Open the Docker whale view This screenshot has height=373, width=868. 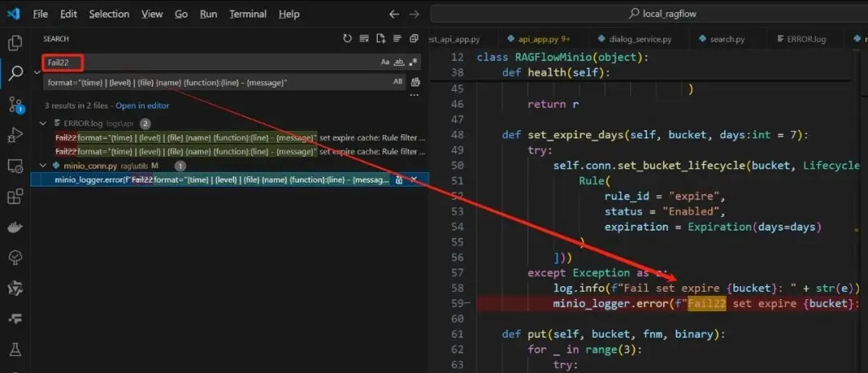click(15, 227)
